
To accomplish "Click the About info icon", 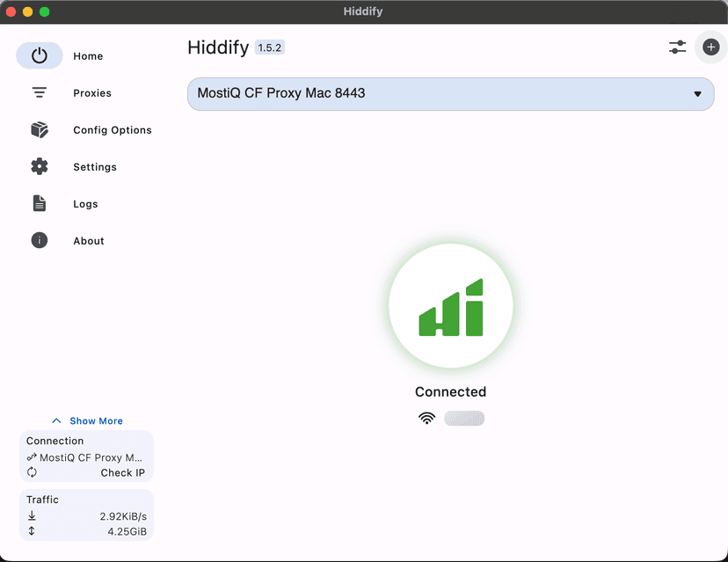I will pos(40,240).
